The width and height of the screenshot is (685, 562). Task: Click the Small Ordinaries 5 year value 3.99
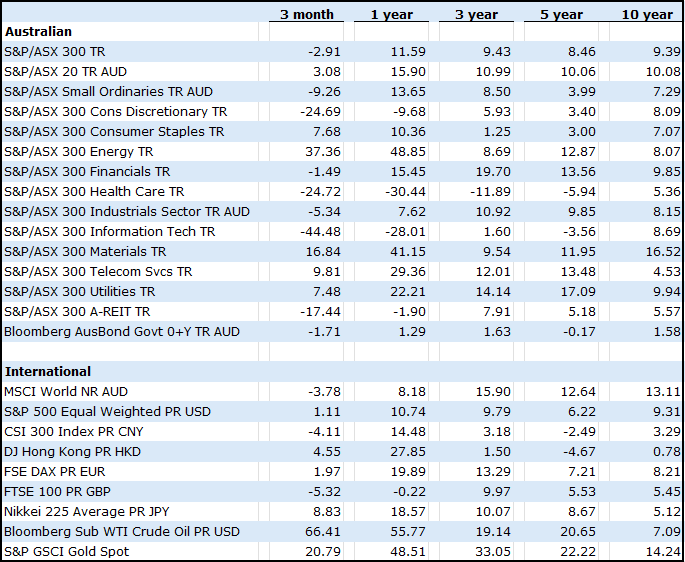pyautogui.click(x=582, y=92)
